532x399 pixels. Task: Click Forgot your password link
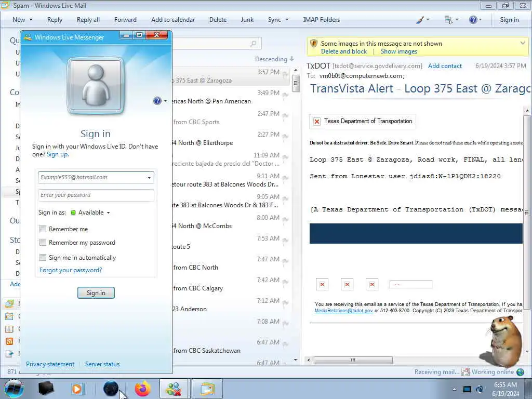pyautogui.click(x=71, y=270)
